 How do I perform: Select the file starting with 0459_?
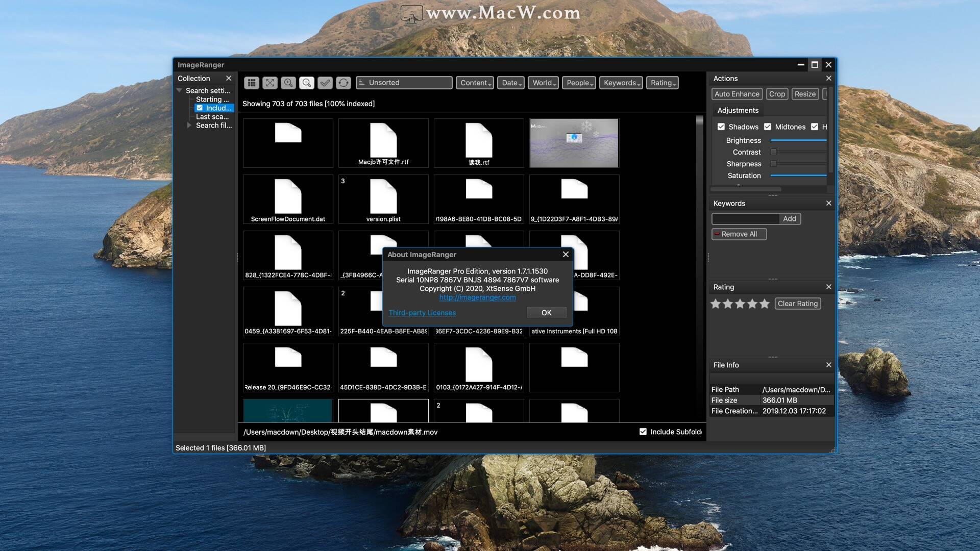point(288,311)
